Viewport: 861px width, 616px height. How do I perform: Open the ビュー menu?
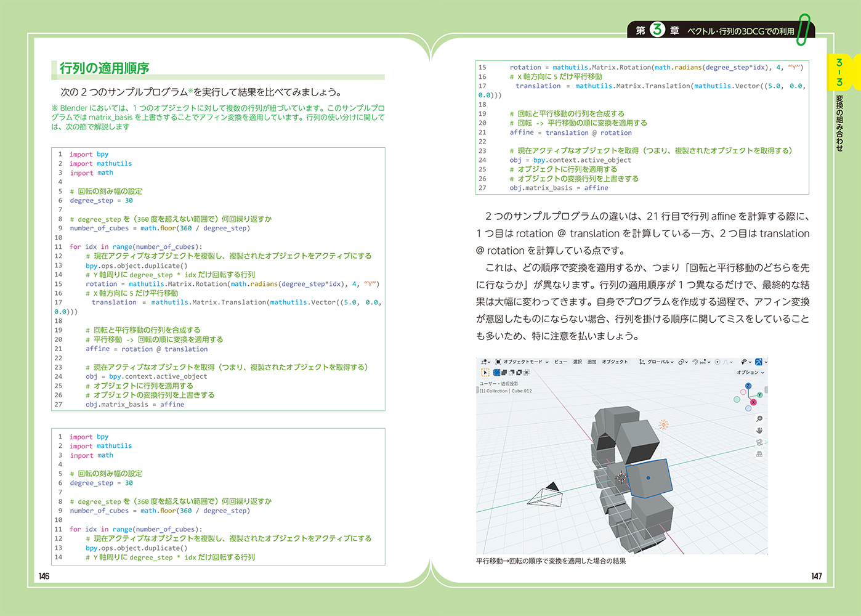[x=560, y=362]
